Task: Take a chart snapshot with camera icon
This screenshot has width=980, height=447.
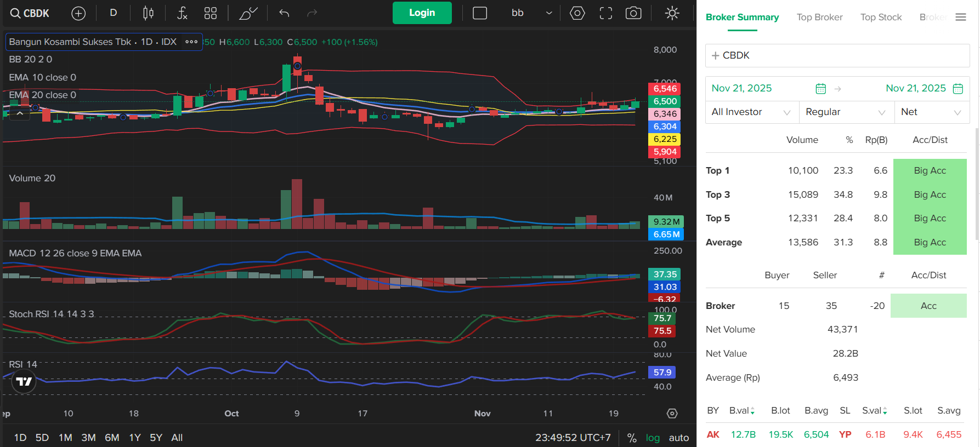Action: pos(633,13)
